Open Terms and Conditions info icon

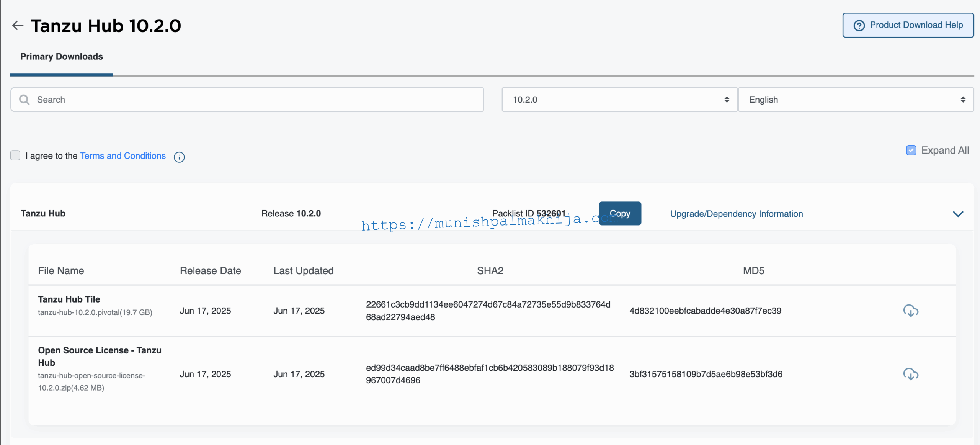[x=179, y=157]
